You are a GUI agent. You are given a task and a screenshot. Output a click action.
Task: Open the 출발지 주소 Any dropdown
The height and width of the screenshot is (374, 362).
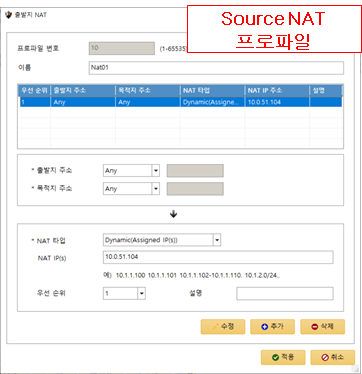pyautogui.click(x=156, y=171)
